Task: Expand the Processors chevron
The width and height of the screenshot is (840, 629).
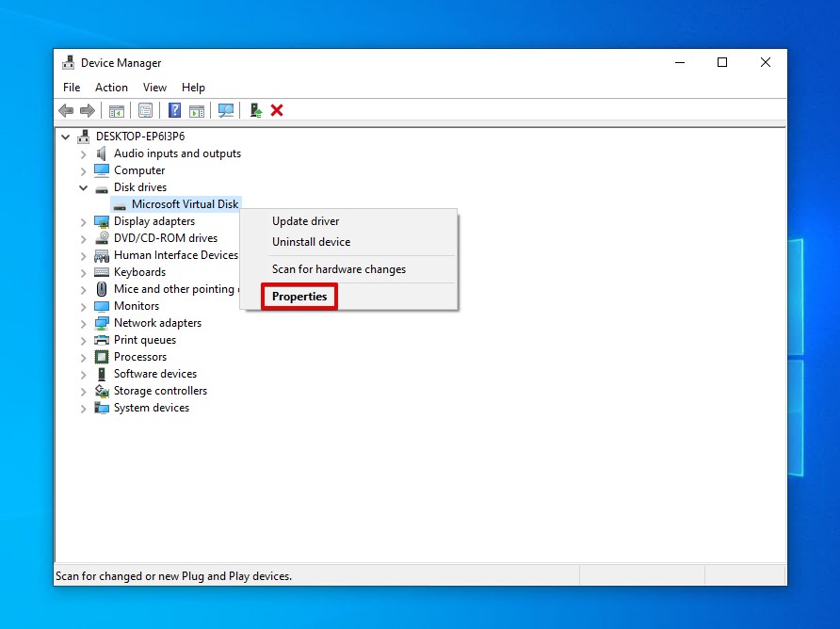Action: [x=83, y=358]
